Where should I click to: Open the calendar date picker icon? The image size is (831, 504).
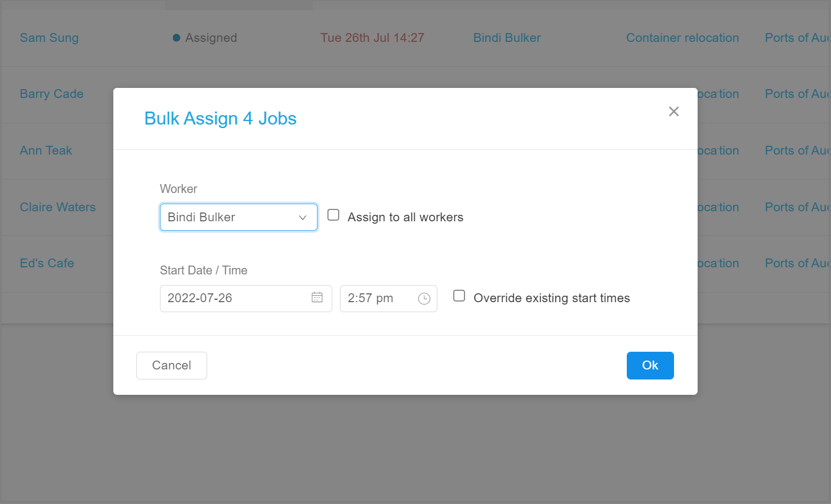pos(317,299)
